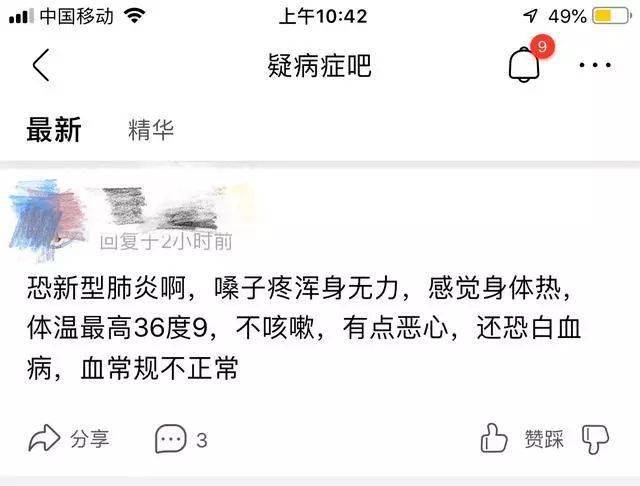
Task: Tap the comment count 3
Action: [x=202, y=440]
